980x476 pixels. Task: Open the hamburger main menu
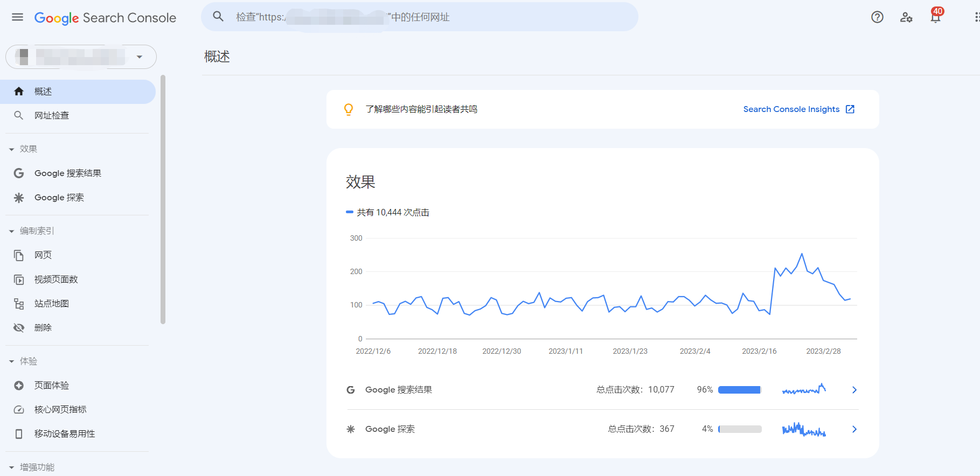[x=17, y=17]
